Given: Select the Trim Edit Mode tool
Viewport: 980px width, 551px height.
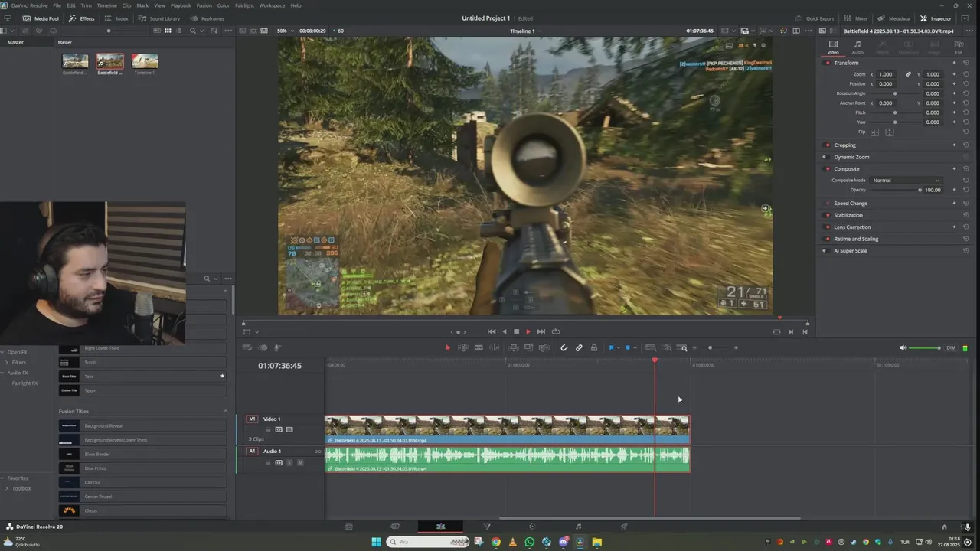Looking at the screenshot, I should point(463,348).
